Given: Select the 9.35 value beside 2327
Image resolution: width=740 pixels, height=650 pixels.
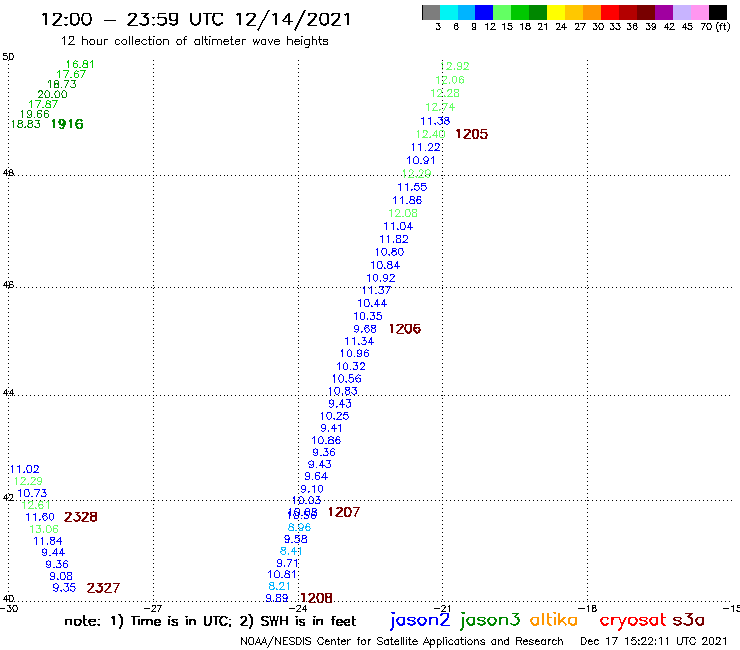Looking at the screenshot, I should point(64,588).
